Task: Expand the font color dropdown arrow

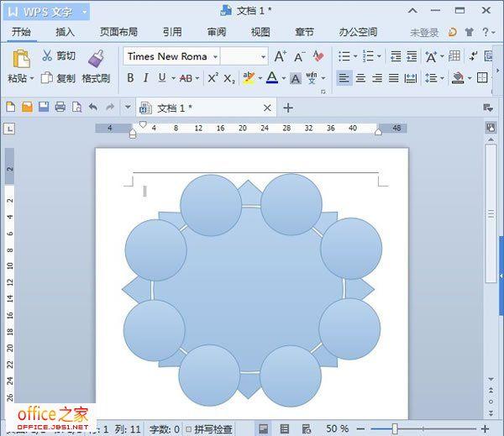Action: coord(284,78)
